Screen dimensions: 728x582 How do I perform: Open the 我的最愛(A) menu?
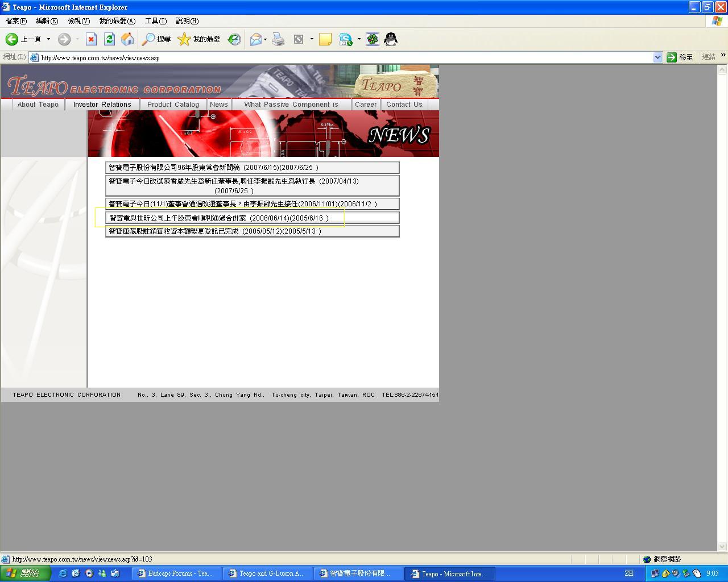tap(117, 21)
